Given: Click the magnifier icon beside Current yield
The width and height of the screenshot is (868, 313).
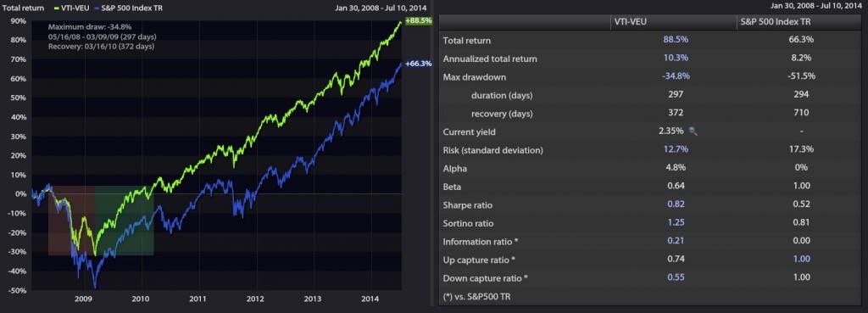Looking at the screenshot, I should pyautogui.click(x=693, y=131).
